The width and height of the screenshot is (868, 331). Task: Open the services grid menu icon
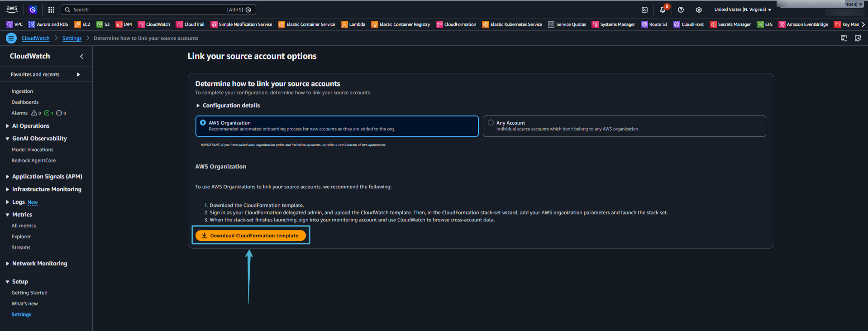(x=51, y=10)
